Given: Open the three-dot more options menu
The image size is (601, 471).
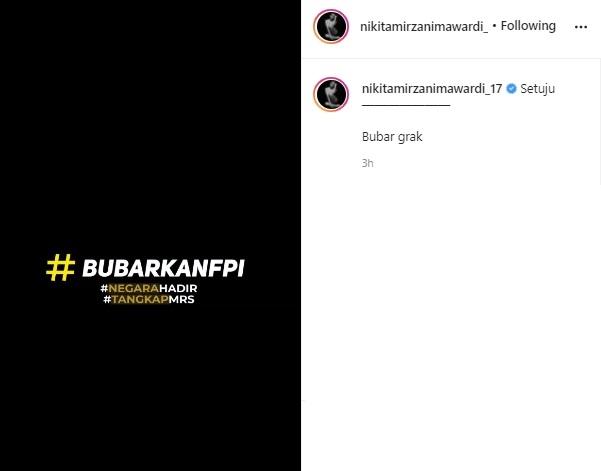Looking at the screenshot, I should [581, 27].
